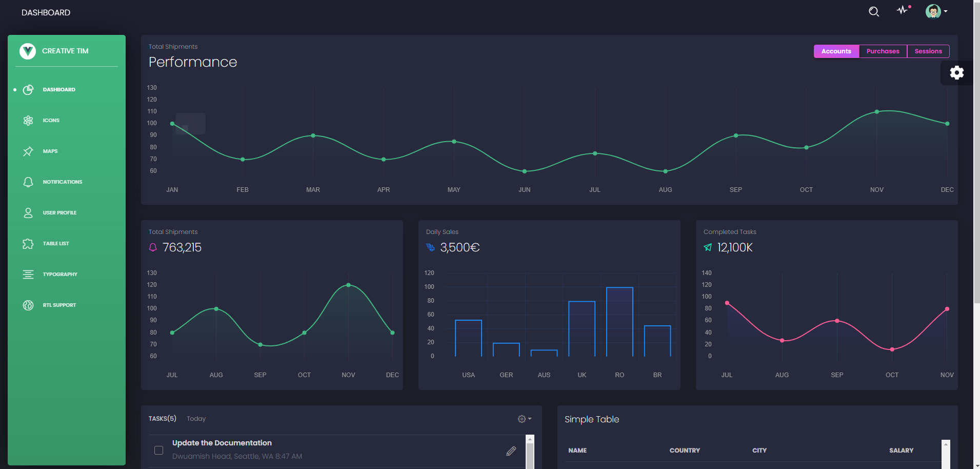
Task: Check the Update the Documentation checkbox
Action: pos(158,450)
